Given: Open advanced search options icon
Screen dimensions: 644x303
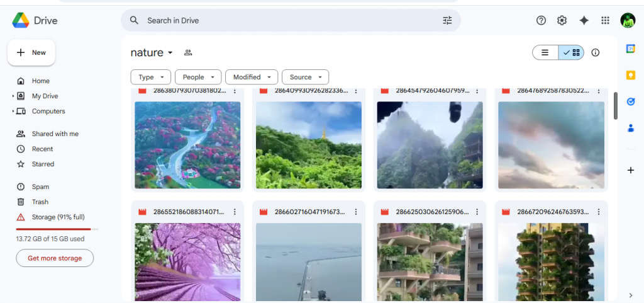Looking at the screenshot, I should coord(447,21).
